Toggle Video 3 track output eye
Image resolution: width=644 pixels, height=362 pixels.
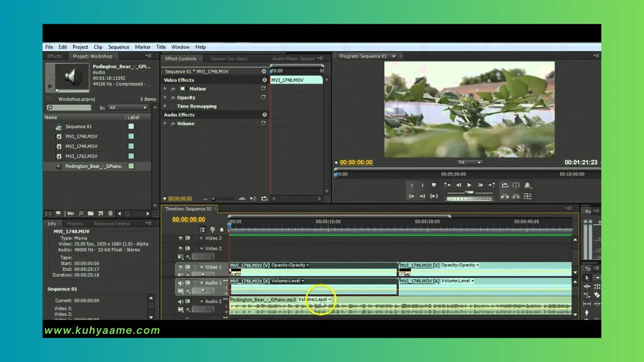[x=181, y=238]
